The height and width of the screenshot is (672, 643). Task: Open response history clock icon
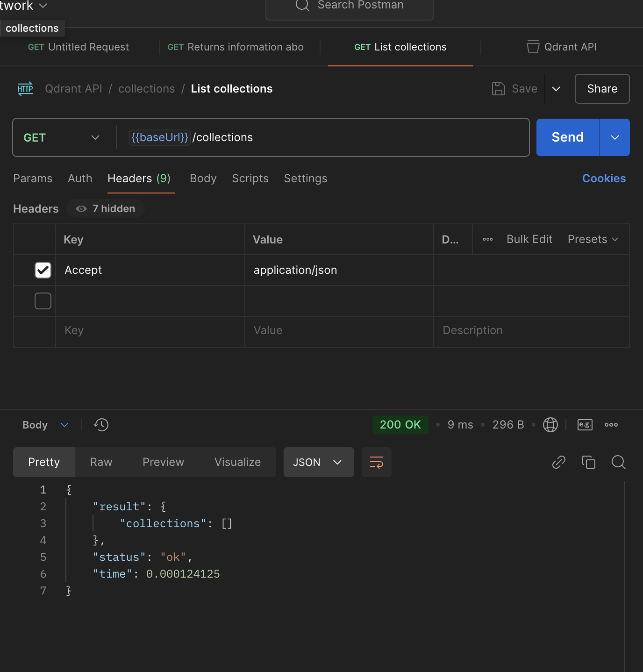pyautogui.click(x=101, y=425)
